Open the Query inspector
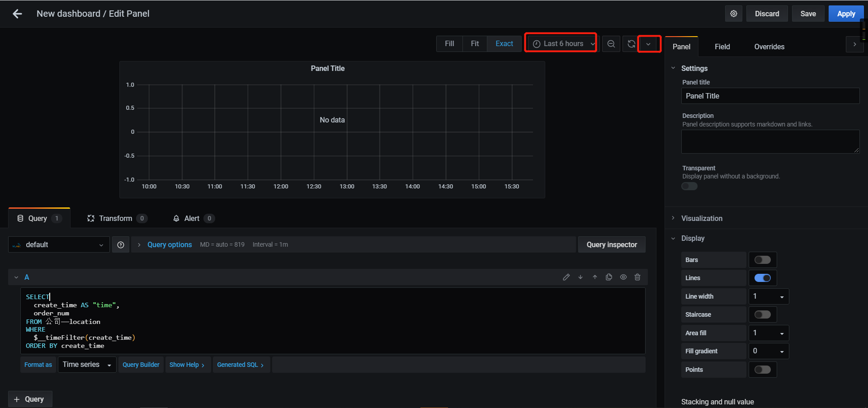The image size is (868, 408). 611,244
